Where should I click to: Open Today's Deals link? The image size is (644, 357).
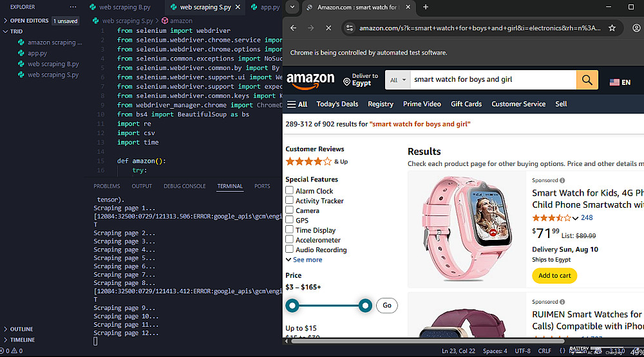[337, 104]
